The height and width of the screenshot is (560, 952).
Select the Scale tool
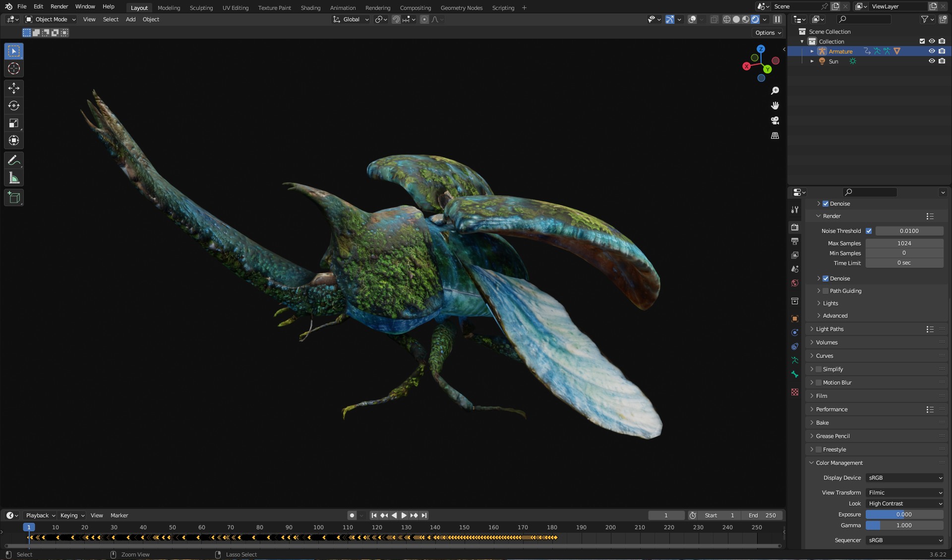(x=14, y=123)
